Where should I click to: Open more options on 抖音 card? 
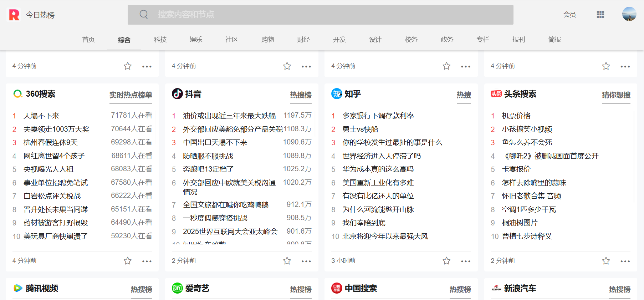click(306, 261)
